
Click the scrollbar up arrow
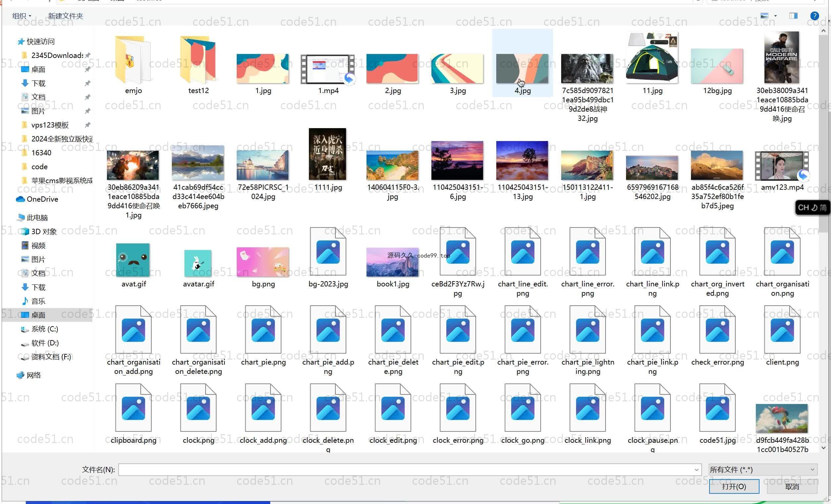click(824, 30)
